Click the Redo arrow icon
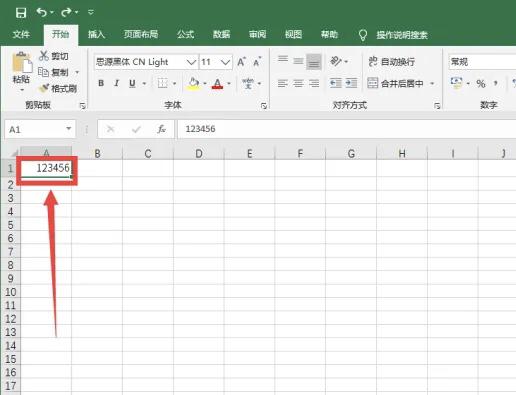This screenshot has height=395, width=516. [x=66, y=12]
